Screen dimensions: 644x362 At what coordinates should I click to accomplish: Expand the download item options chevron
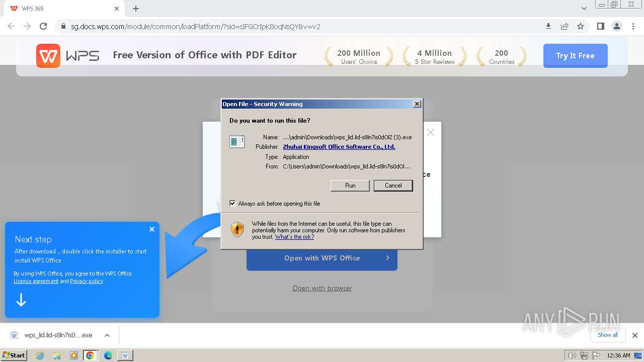107,335
